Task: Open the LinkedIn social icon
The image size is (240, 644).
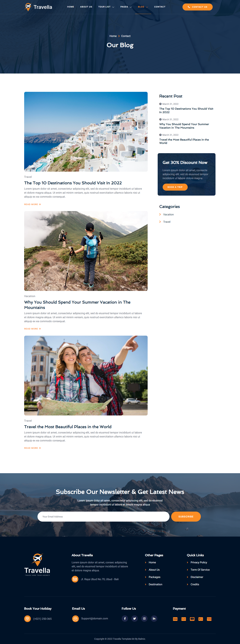Action: point(154,619)
